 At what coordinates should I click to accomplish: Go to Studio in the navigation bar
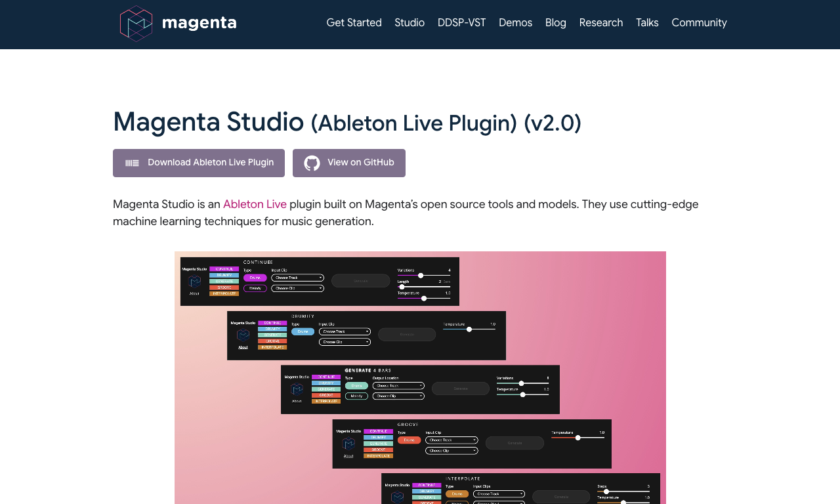(x=409, y=23)
